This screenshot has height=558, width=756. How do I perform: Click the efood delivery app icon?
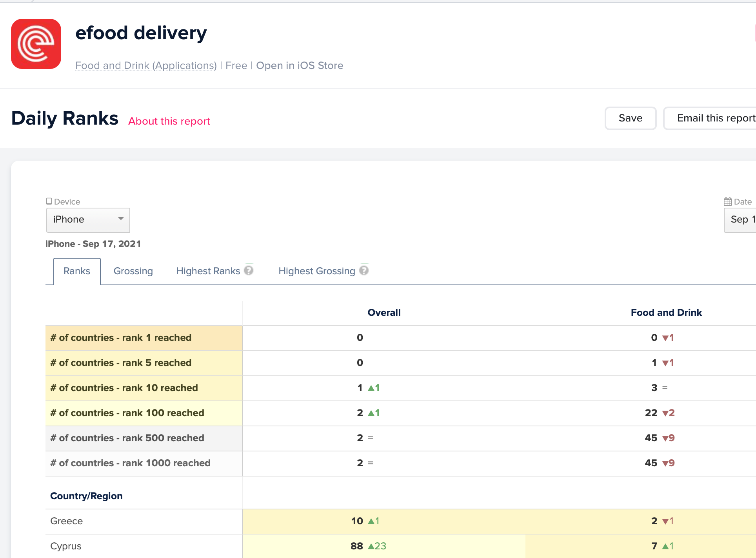(36, 44)
